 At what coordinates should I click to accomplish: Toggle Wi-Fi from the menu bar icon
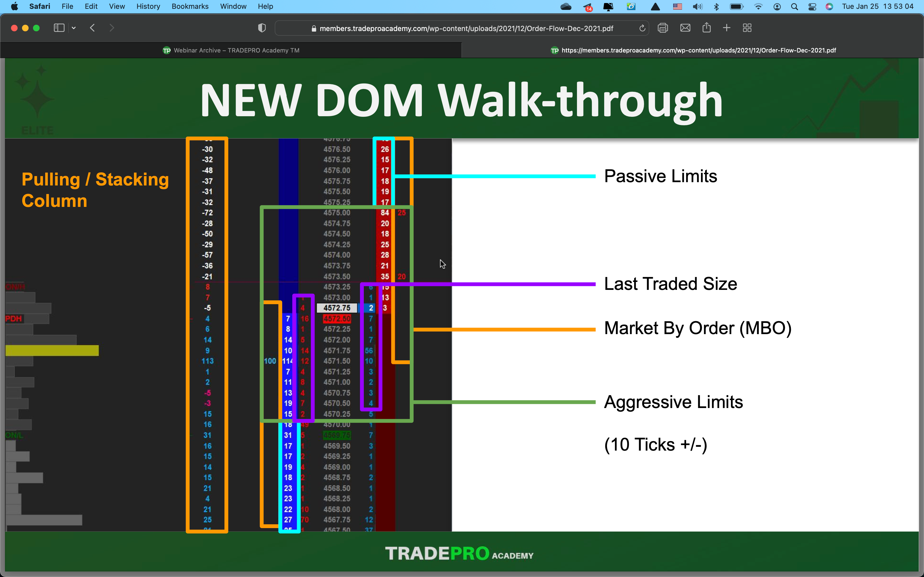pyautogui.click(x=758, y=7)
